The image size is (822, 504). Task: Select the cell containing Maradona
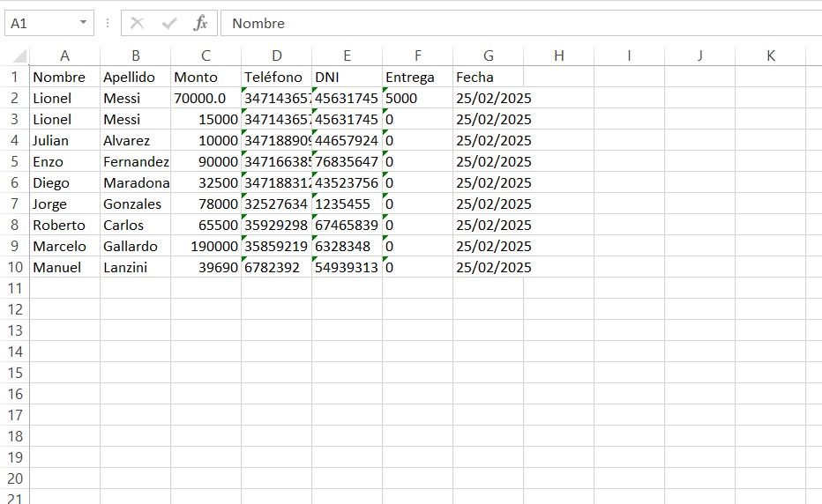pos(135,182)
